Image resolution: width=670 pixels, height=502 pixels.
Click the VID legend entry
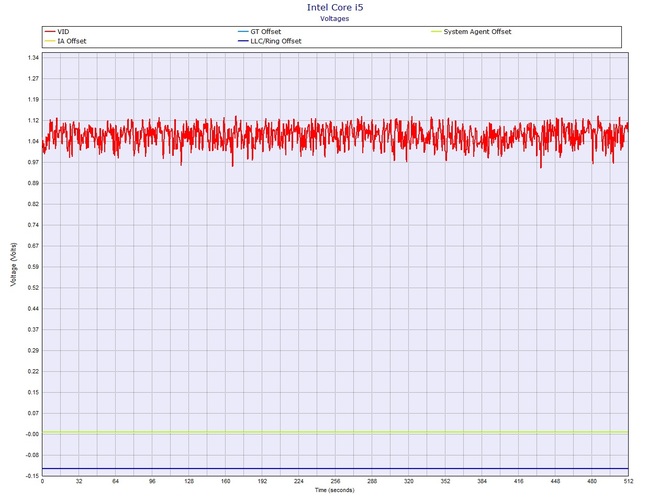point(57,32)
